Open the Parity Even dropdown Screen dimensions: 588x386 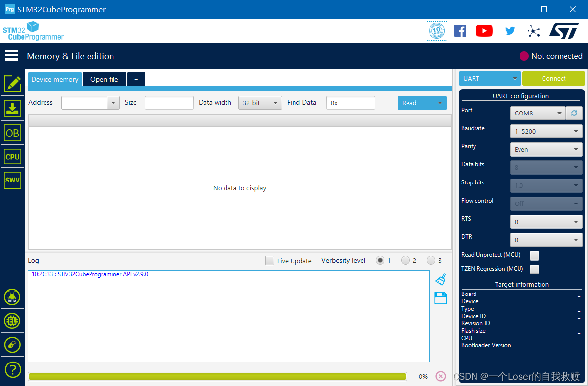coord(546,149)
